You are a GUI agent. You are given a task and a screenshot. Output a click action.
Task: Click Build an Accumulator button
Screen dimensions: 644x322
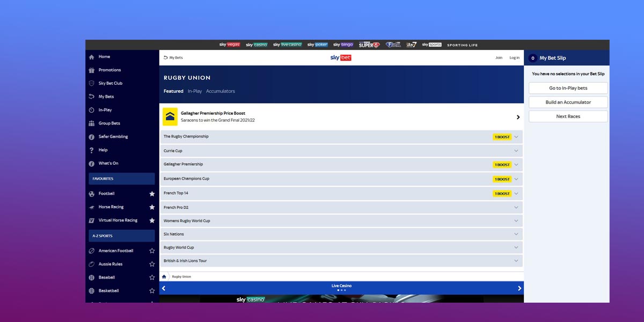pos(568,102)
